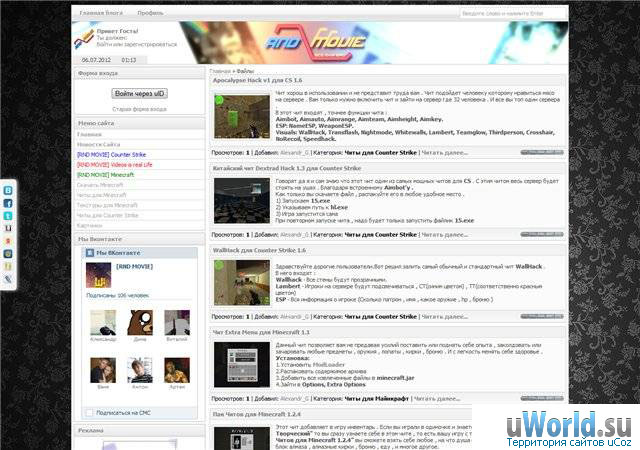Click Читать далее under WallHack post

pyautogui.click(x=444, y=317)
